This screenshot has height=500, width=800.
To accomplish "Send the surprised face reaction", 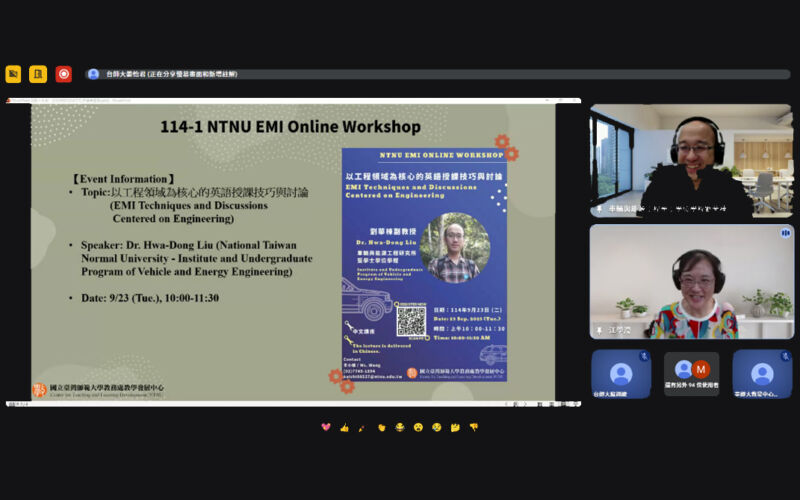I will pos(418,427).
